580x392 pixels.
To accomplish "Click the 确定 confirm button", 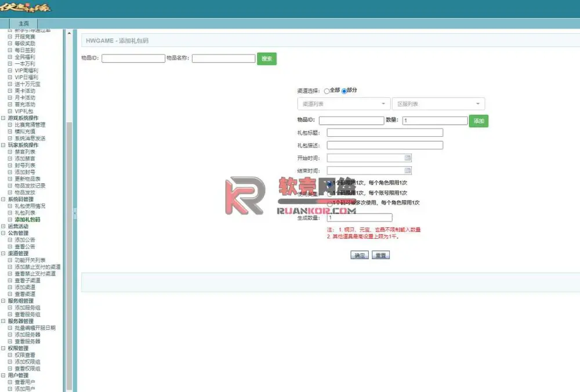I will point(360,255).
